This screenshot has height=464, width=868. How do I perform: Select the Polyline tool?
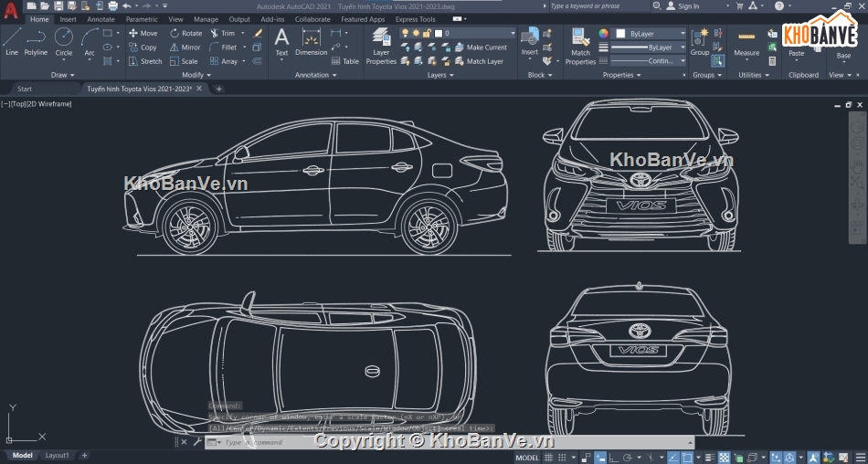point(36,41)
